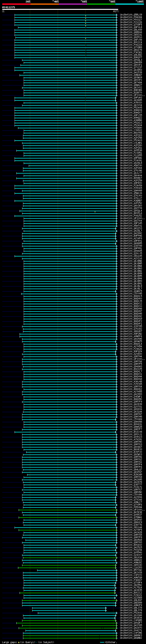This screenshot has width=146, height=644.
Task: Select hit label UniRef100_P93680
Action: coord(131,128)
